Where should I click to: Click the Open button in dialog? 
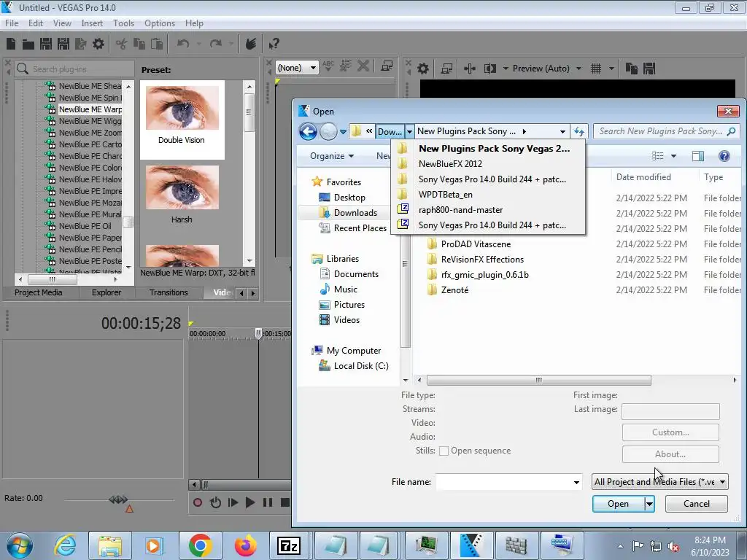coord(619,504)
